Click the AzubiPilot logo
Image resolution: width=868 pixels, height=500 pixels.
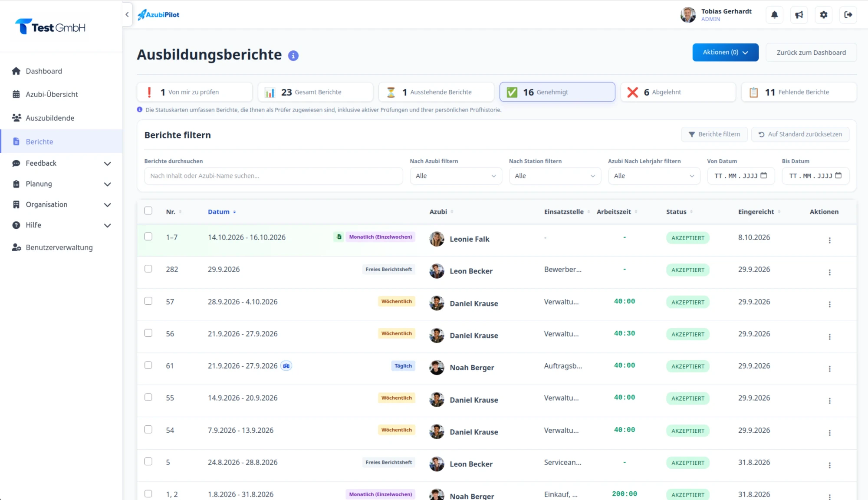(x=158, y=15)
